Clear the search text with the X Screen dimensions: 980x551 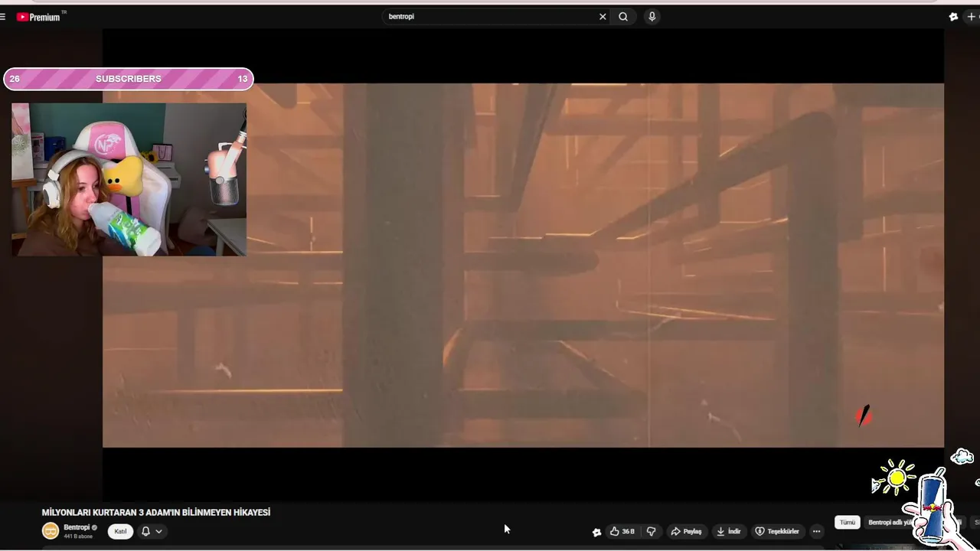coord(603,16)
